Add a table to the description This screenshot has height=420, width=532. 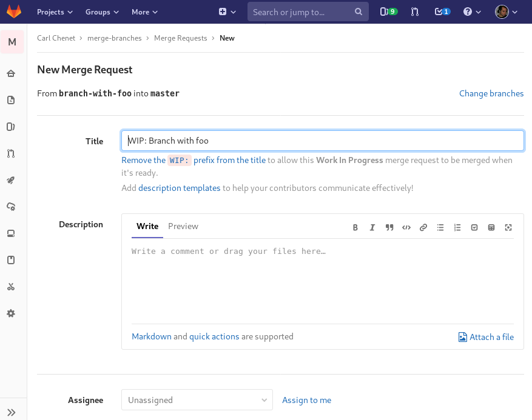tap(491, 227)
